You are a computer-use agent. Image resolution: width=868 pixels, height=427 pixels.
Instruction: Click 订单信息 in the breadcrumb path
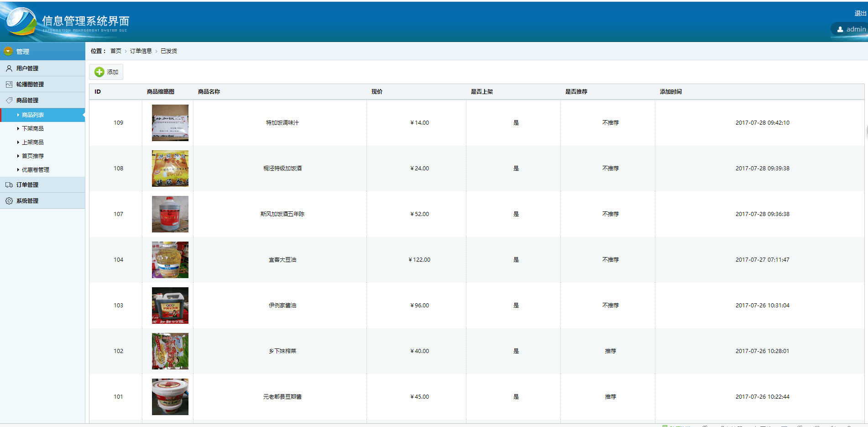click(x=141, y=51)
